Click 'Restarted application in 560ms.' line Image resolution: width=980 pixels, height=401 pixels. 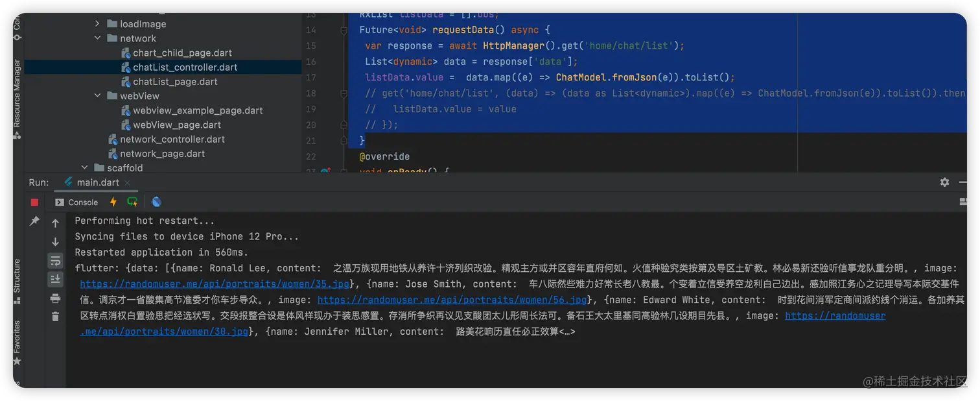(x=161, y=252)
